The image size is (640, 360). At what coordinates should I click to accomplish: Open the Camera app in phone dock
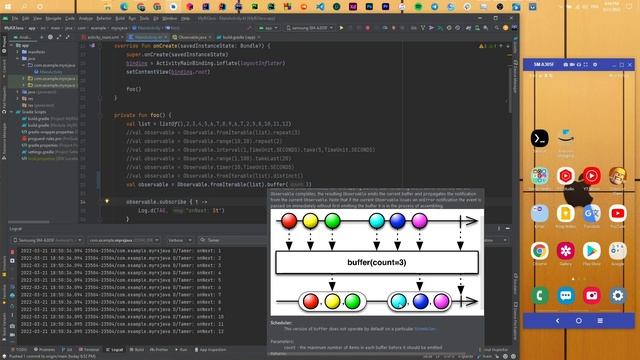pos(592,295)
